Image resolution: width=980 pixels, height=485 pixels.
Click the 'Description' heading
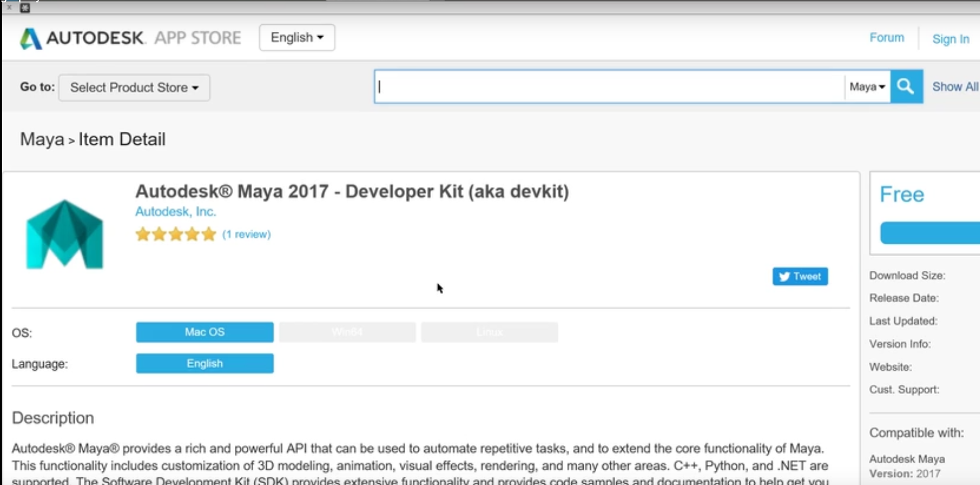(53, 418)
